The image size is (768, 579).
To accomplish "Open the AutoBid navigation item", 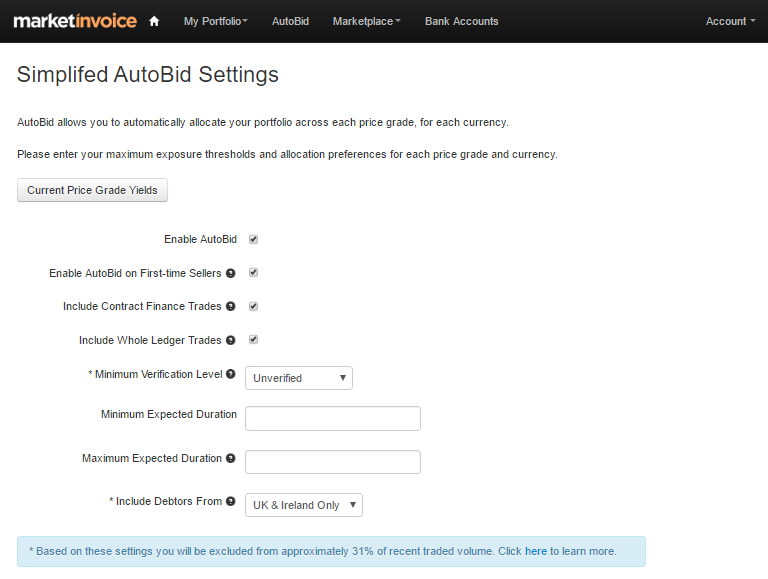I will tap(290, 21).
